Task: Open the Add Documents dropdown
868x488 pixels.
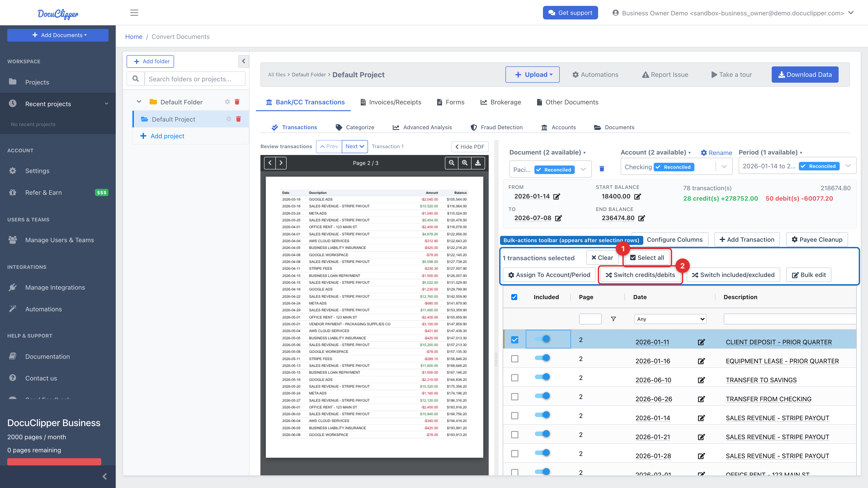Action: tap(58, 35)
